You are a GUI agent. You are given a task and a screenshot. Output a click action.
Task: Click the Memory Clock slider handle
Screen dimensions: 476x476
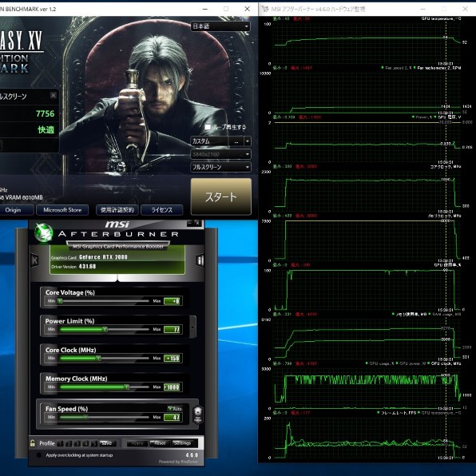127,387
